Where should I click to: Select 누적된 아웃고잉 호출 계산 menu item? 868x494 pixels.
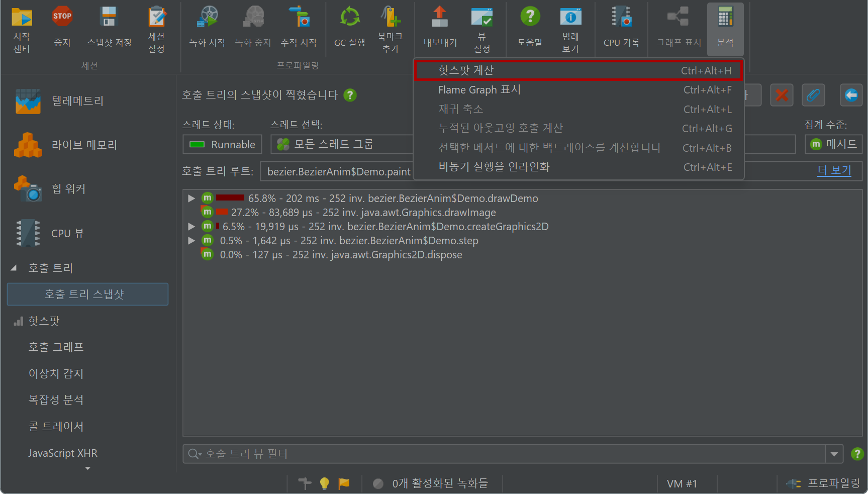[578, 128]
